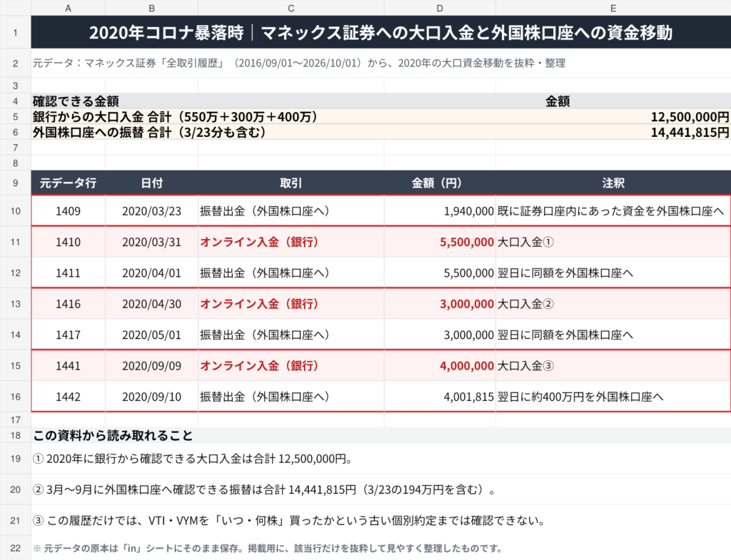Click the '確認できる金額' header cell
The image size is (731, 560).
(208, 101)
